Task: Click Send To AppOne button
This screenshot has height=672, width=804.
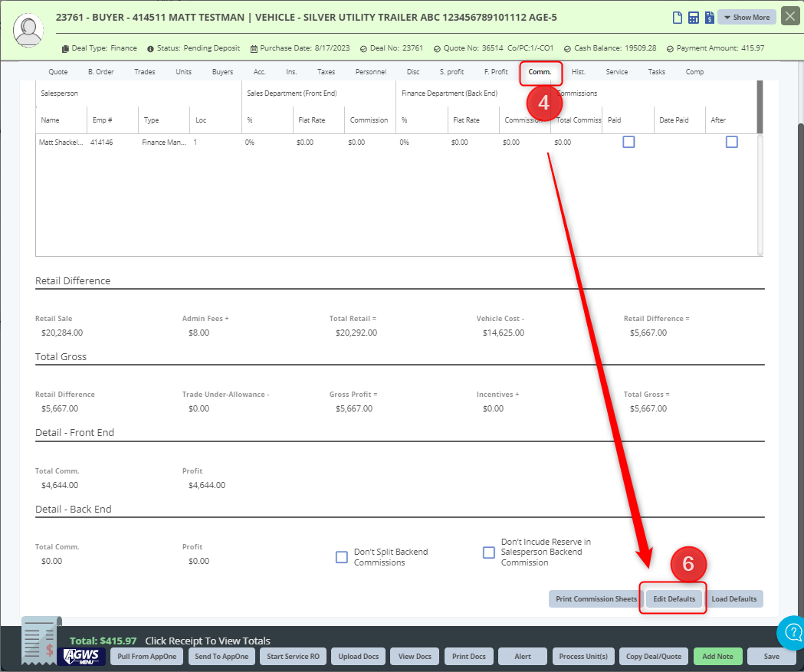Action: pos(222,656)
